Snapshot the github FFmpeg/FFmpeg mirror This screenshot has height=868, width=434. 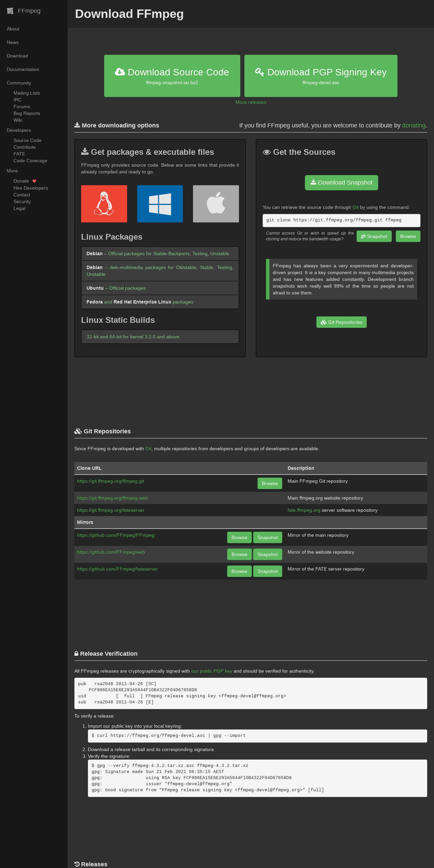click(268, 537)
